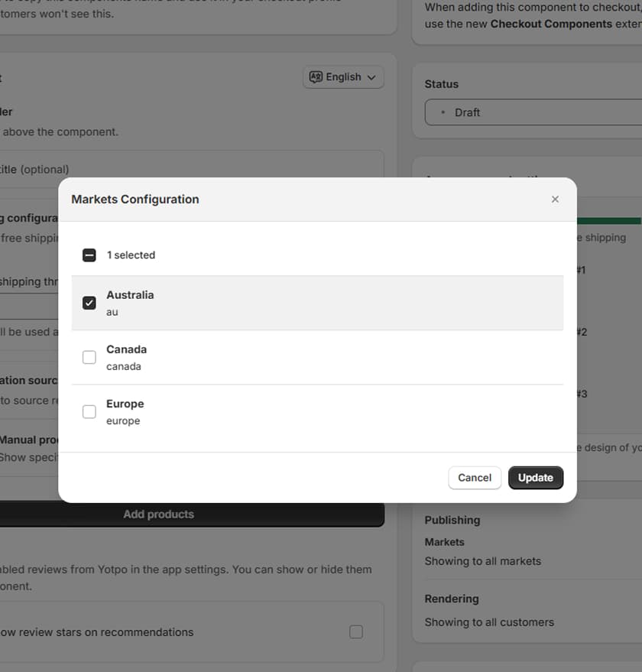Click the Canada row label
Image resolution: width=642 pixels, height=672 pixels.
126,349
